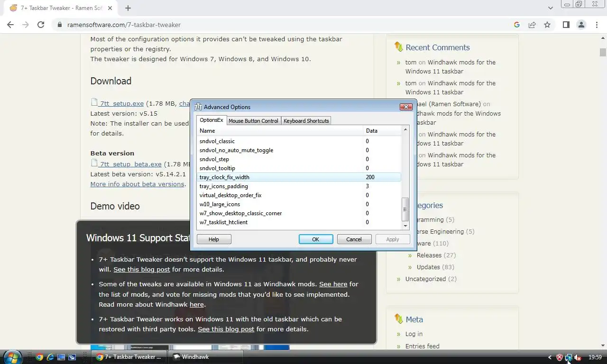Open the 7tt_setup_beta.exe download link

131,164
